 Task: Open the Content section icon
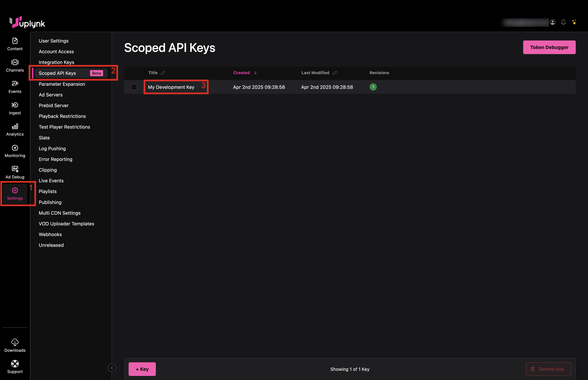pyautogui.click(x=15, y=41)
